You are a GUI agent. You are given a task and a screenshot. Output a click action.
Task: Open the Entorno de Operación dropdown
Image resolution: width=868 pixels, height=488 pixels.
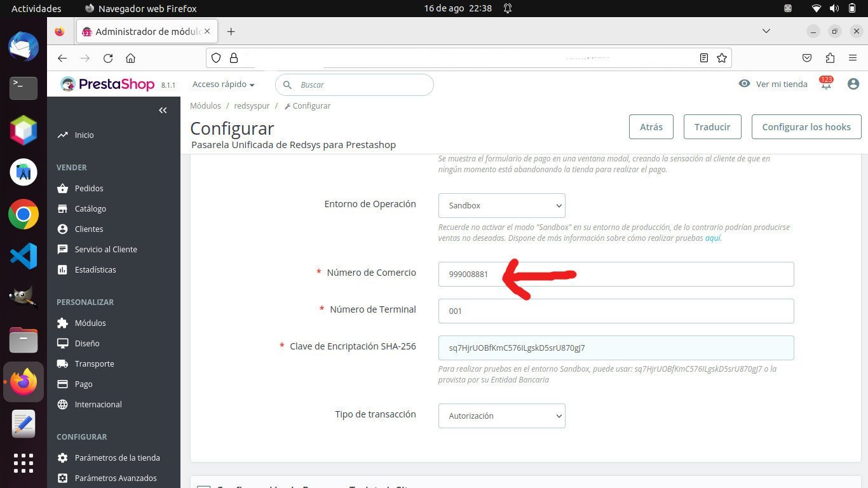tap(502, 205)
